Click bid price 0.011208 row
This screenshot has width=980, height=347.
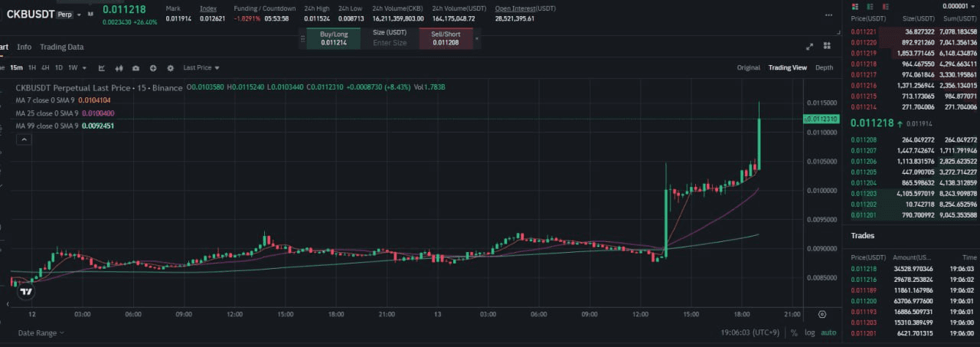[914, 139]
